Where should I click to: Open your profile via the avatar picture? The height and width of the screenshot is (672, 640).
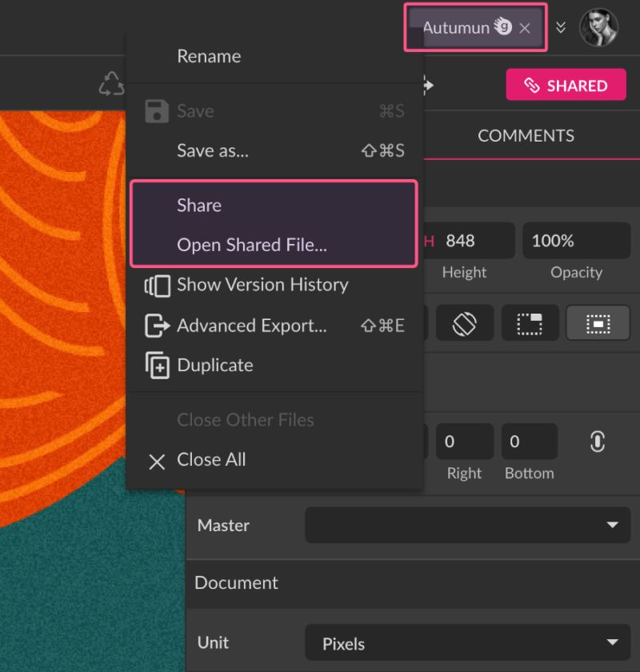coord(598,26)
